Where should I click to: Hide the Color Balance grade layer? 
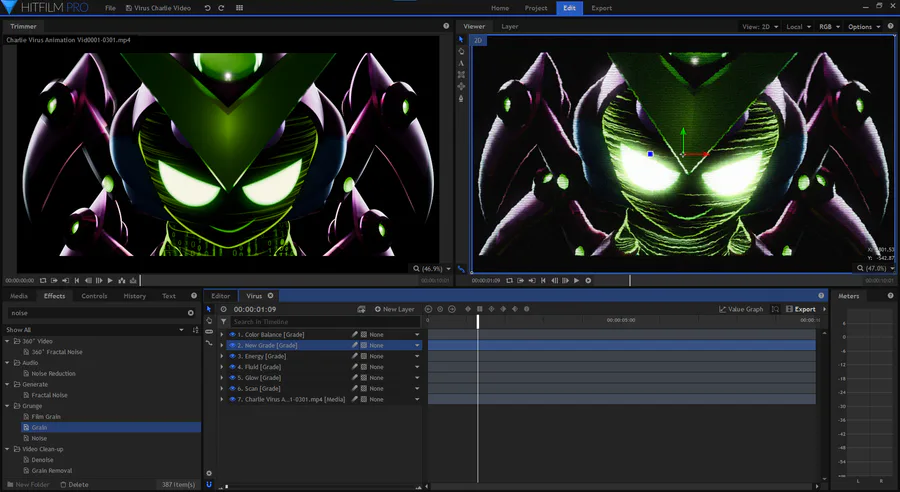[232, 334]
